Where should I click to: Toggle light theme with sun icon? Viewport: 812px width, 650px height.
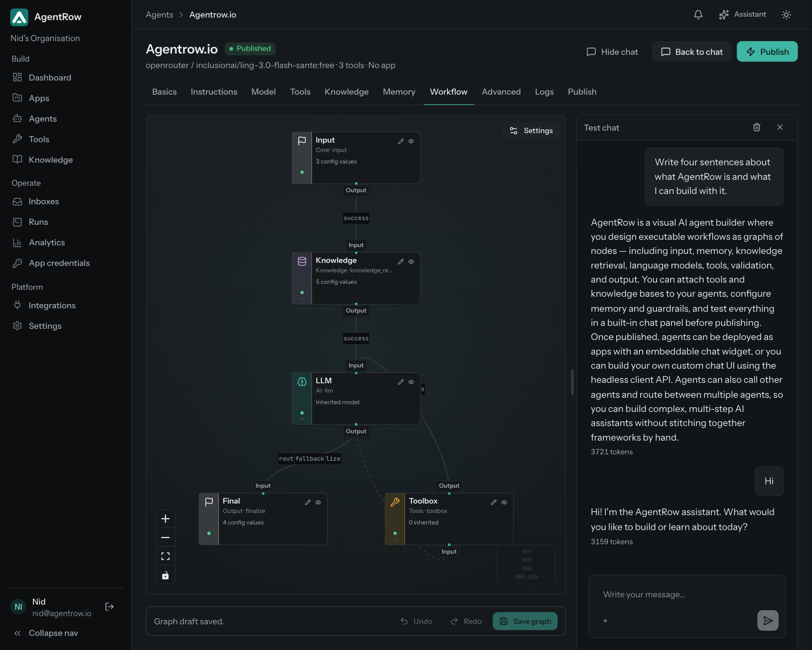click(786, 15)
